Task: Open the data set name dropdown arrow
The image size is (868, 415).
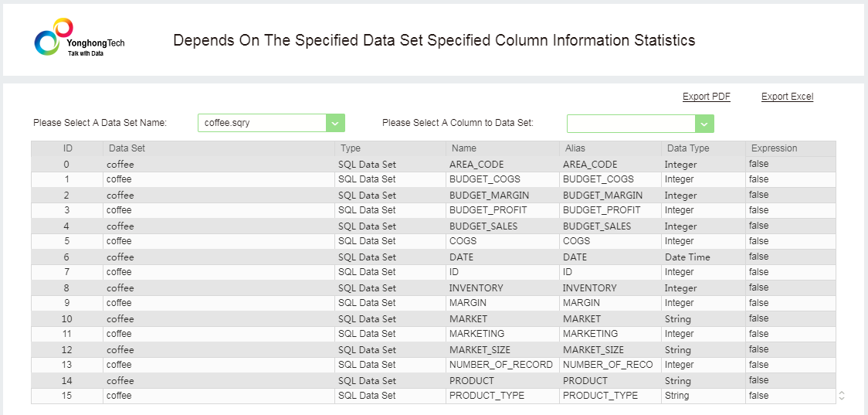Action: [335, 123]
